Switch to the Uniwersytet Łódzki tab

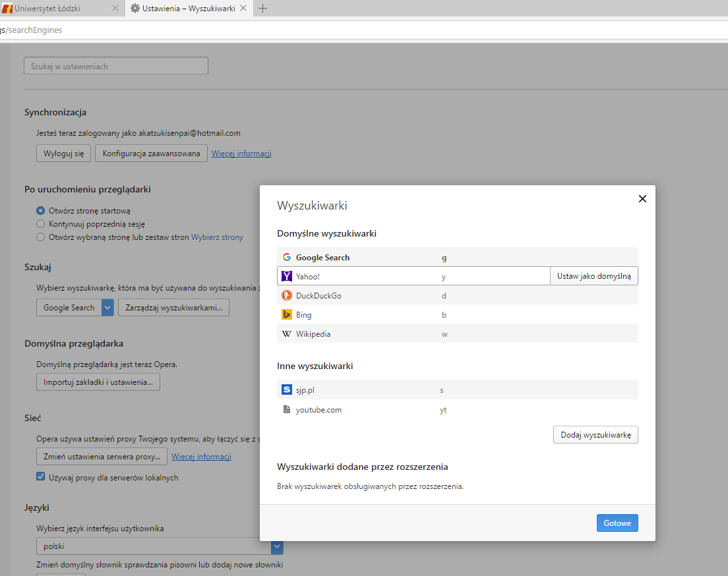63,9
